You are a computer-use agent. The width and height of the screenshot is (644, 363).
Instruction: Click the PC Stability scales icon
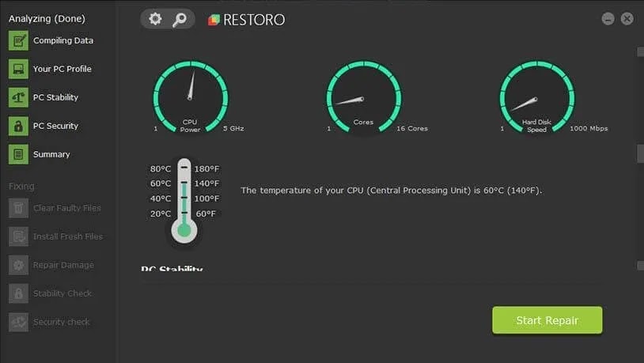(x=18, y=98)
